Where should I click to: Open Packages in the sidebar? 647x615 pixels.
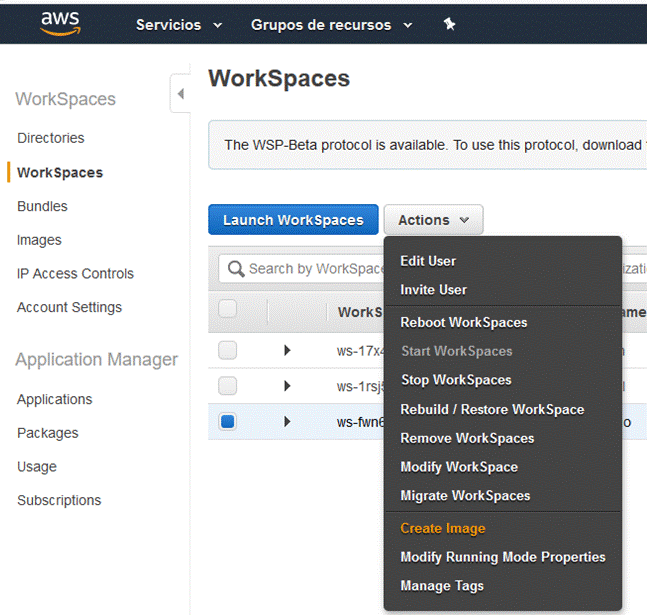click(x=47, y=433)
